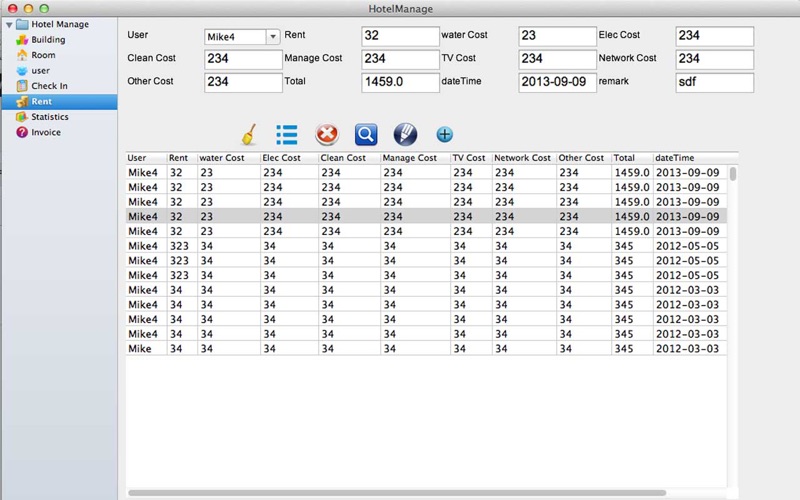Focus the Elec Cost input field
Screen dimensions: 800x500
pyautogui.click(x=714, y=36)
